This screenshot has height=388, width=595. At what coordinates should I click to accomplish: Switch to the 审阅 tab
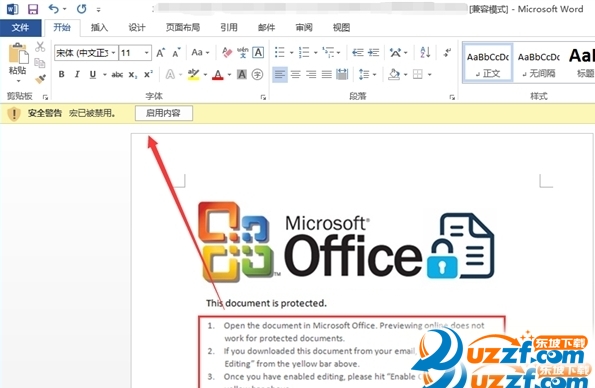click(x=304, y=27)
